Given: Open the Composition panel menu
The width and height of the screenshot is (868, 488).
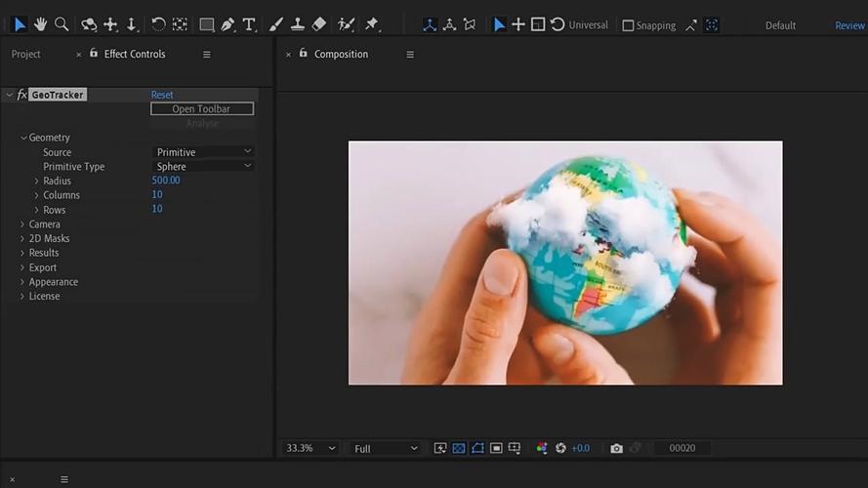Looking at the screenshot, I should 410,55.
